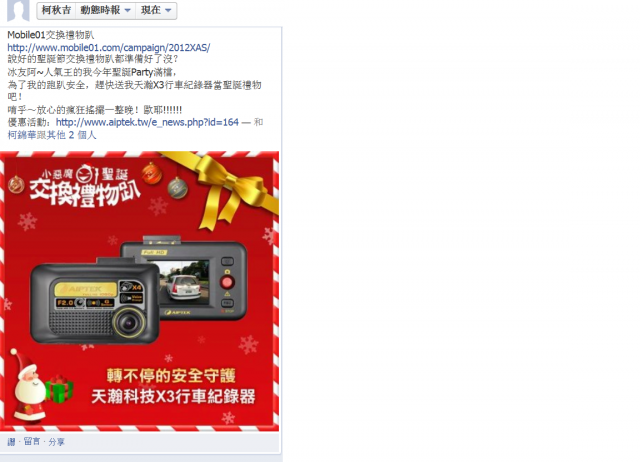Click the 天瀚科技X3行車紀錄器 caption text

tap(173, 396)
